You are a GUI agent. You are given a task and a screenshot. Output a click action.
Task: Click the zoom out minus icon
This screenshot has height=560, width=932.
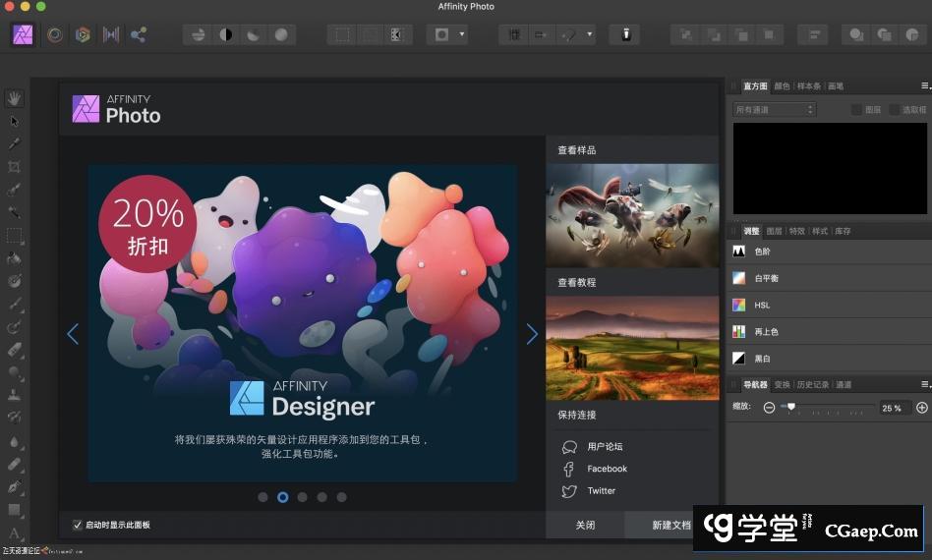(769, 407)
